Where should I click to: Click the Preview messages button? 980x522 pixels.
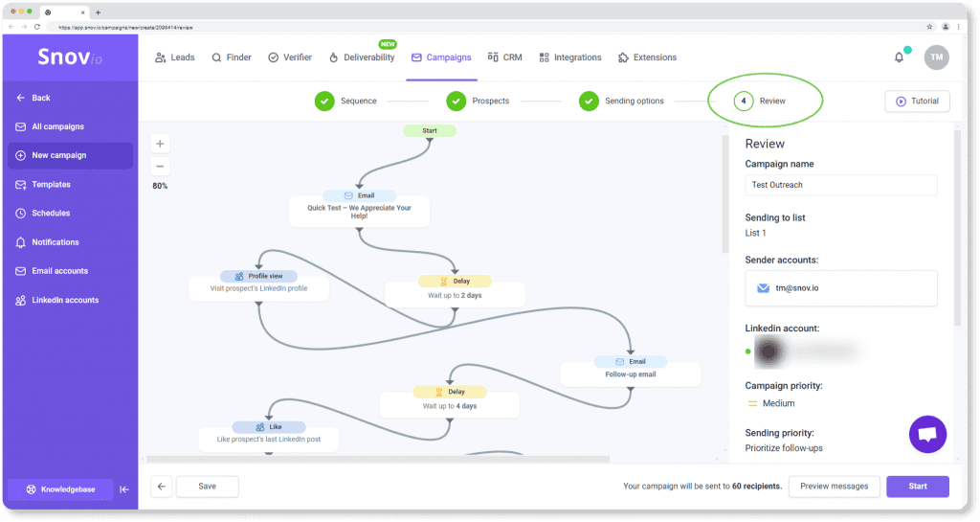click(x=833, y=487)
